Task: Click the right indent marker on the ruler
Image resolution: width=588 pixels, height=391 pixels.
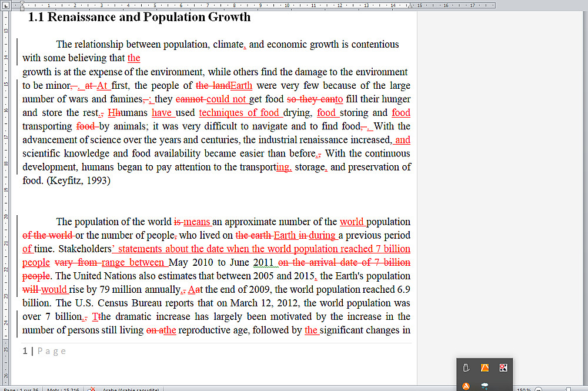Action: point(410,6)
